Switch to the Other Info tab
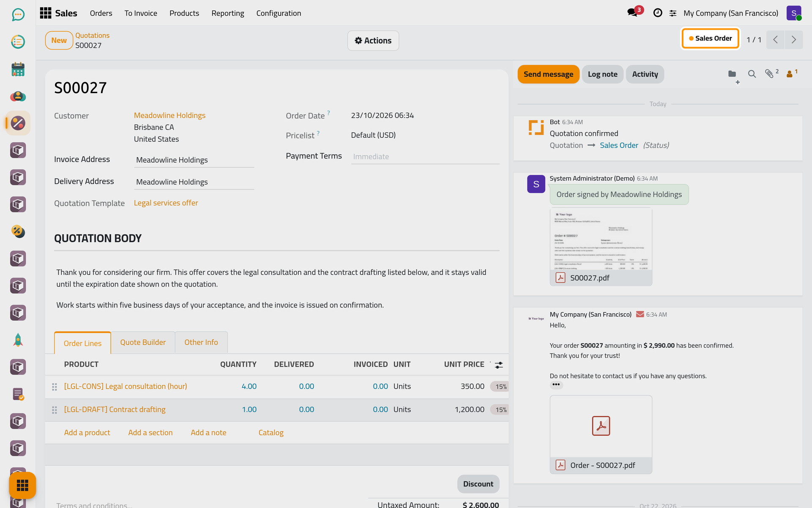Image resolution: width=812 pixels, height=508 pixels. point(201,342)
